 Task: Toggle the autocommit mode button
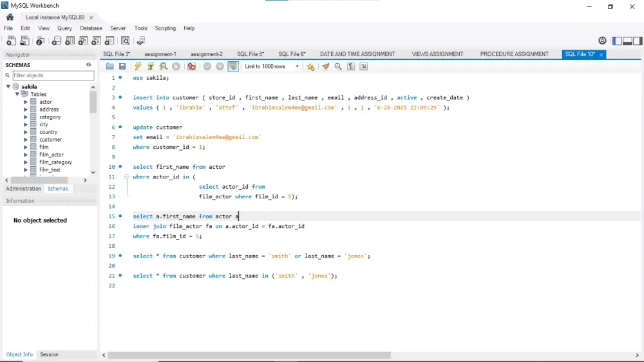pyautogui.click(x=232, y=66)
